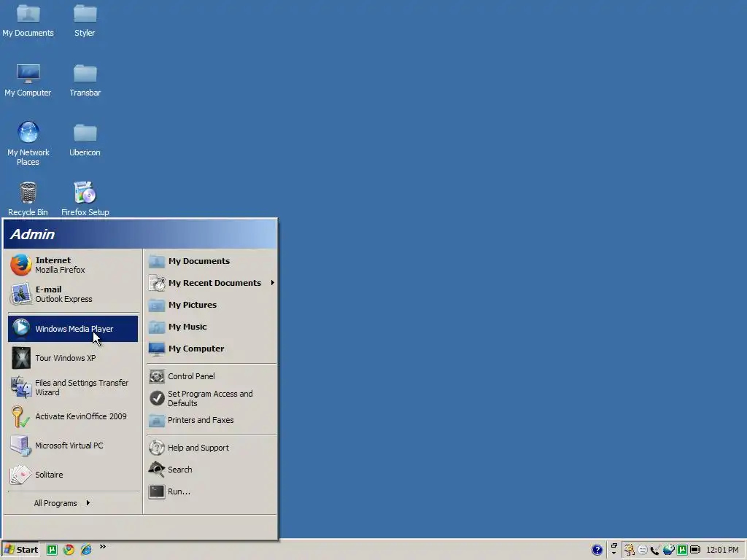Open Control Panel from Start menu
Viewport: 747px width, 560px height.
(212, 376)
